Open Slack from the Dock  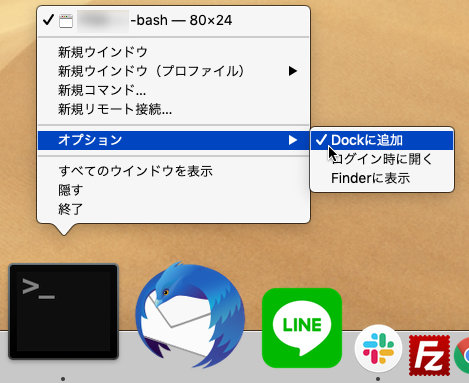378,348
